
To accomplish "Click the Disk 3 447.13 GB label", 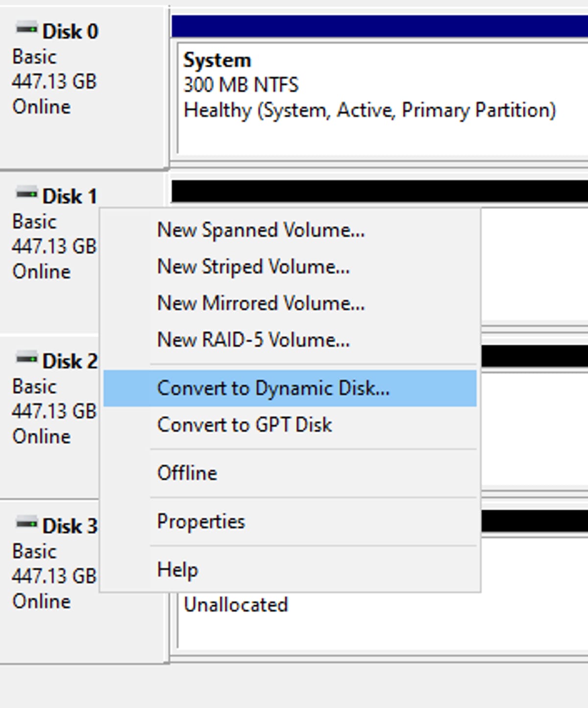I will pos(54,576).
